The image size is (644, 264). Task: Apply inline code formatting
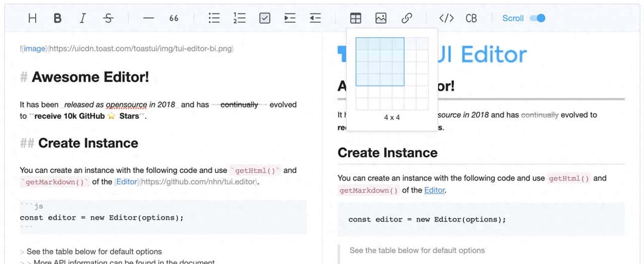[446, 18]
